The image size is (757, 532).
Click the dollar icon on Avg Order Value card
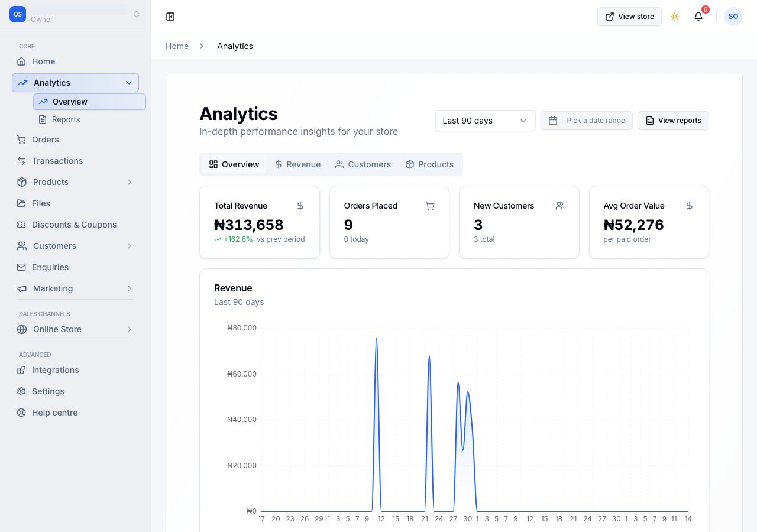coord(690,206)
